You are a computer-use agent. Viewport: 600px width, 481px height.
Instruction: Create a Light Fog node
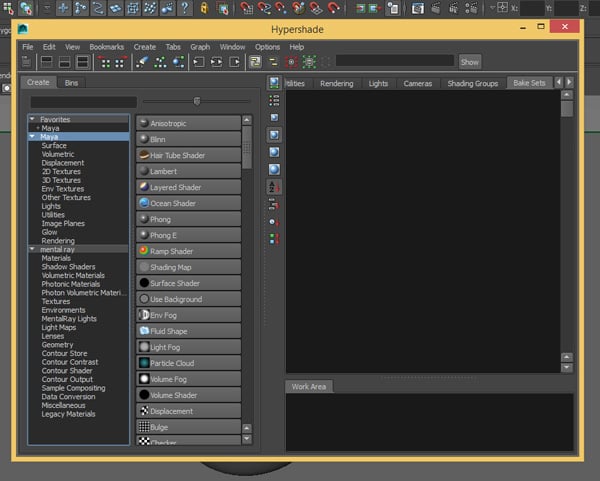pyautogui.click(x=188, y=347)
